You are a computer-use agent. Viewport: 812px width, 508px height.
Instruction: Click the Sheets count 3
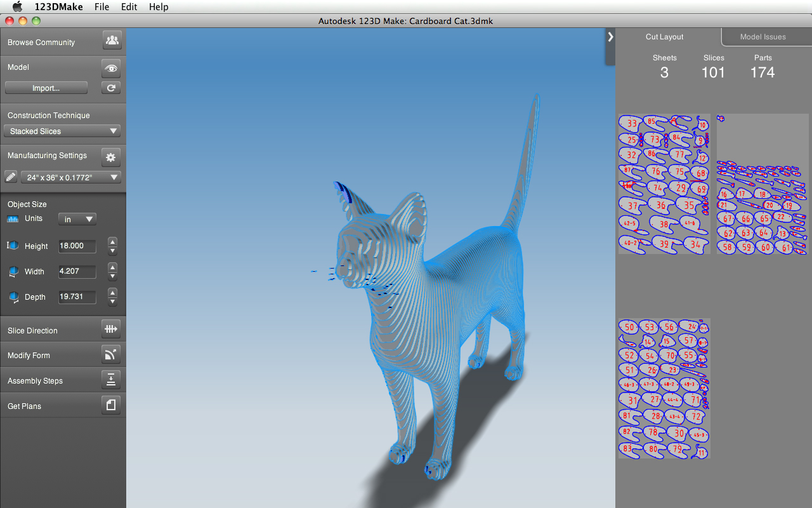coord(664,72)
